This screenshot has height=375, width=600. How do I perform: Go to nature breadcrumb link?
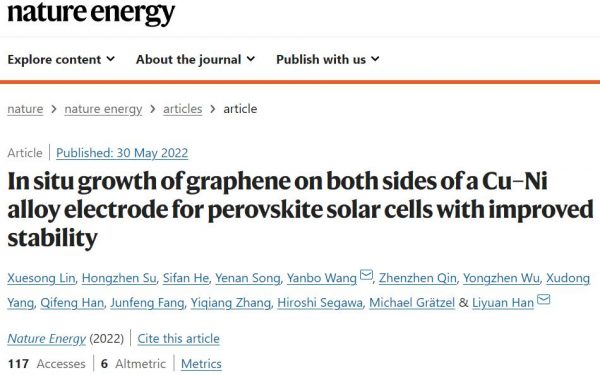click(25, 109)
